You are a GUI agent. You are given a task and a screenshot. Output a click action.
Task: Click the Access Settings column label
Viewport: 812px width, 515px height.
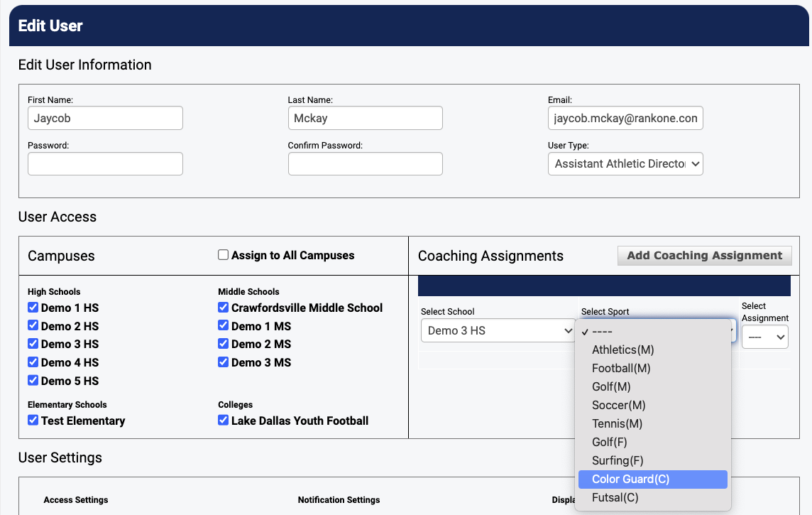(76, 500)
